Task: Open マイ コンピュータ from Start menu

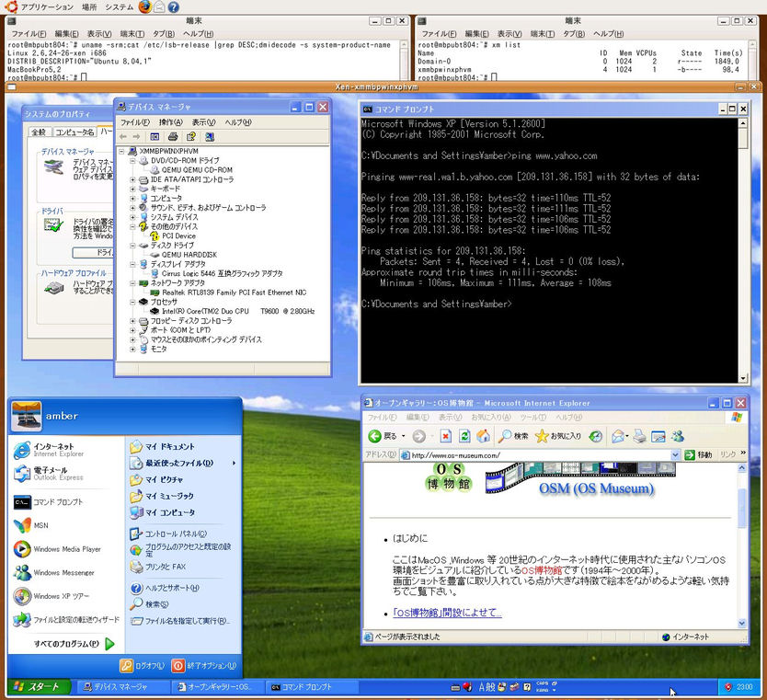Action: coord(163,512)
